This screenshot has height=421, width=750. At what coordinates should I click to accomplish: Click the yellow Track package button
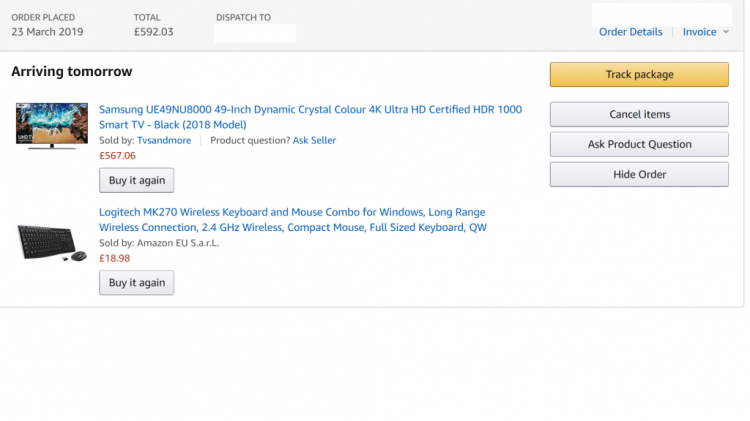pyautogui.click(x=639, y=74)
